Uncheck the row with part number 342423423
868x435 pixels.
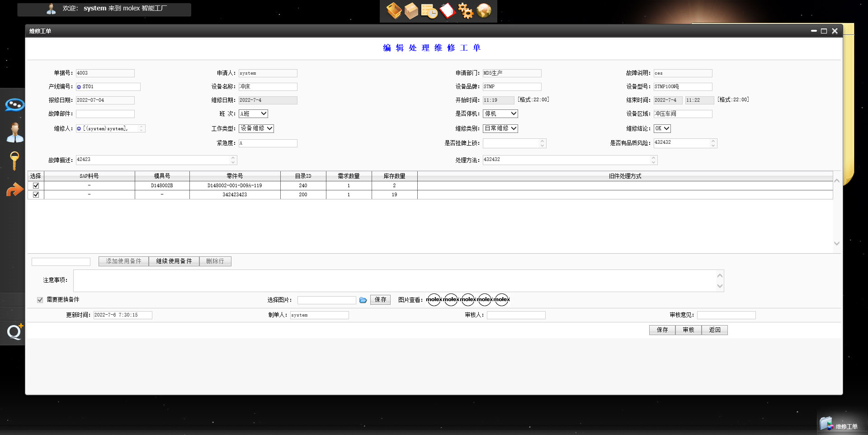click(x=36, y=194)
